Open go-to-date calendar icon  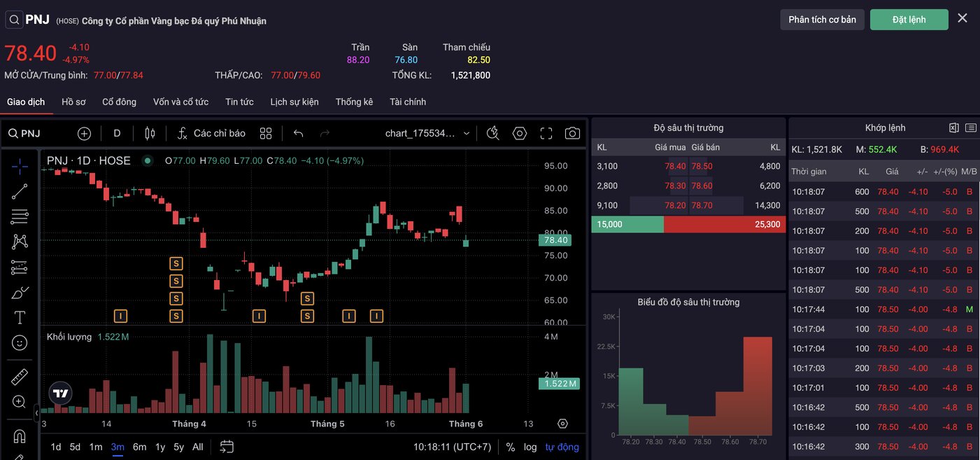[227, 447]
